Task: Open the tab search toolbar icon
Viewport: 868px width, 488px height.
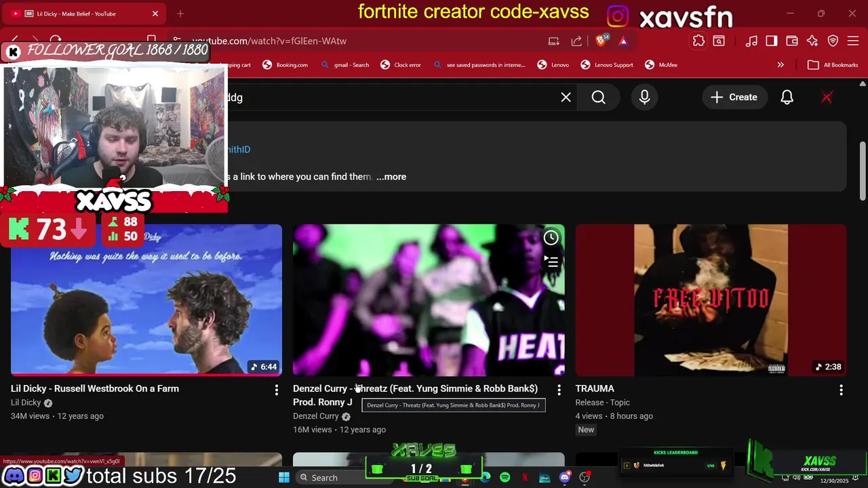Action: (x=719, y=41)
